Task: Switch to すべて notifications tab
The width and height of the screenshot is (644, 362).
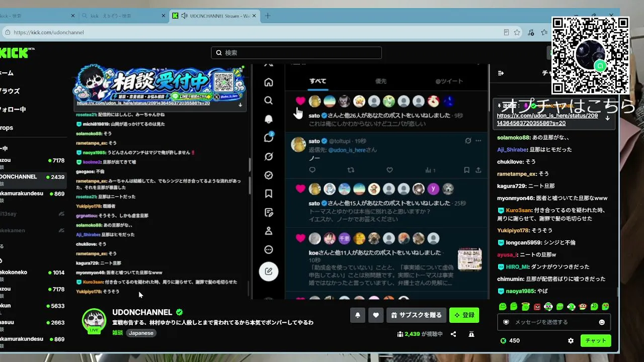Action: point(318,81)
